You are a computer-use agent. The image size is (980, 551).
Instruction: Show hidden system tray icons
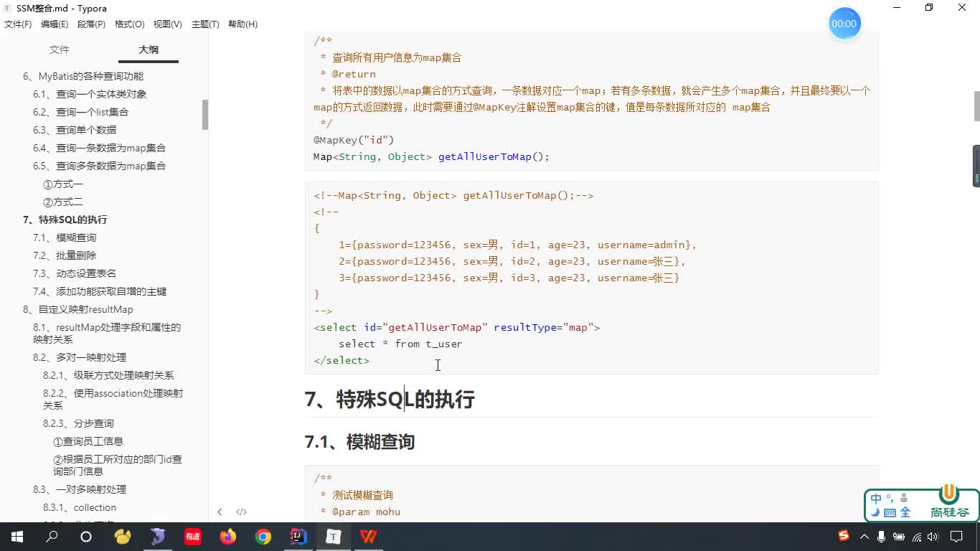(x=864, y=537)
